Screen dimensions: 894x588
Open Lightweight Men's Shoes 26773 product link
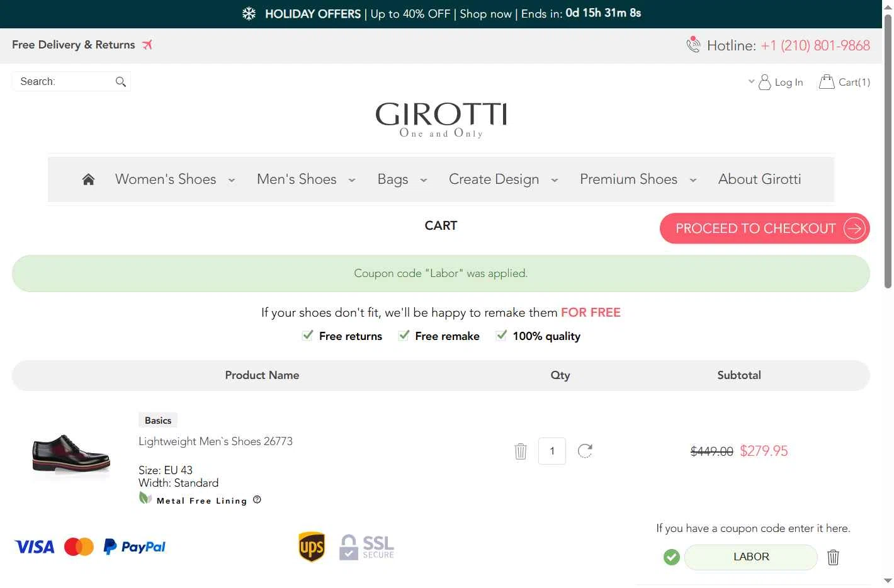click(x=215, y=441)
